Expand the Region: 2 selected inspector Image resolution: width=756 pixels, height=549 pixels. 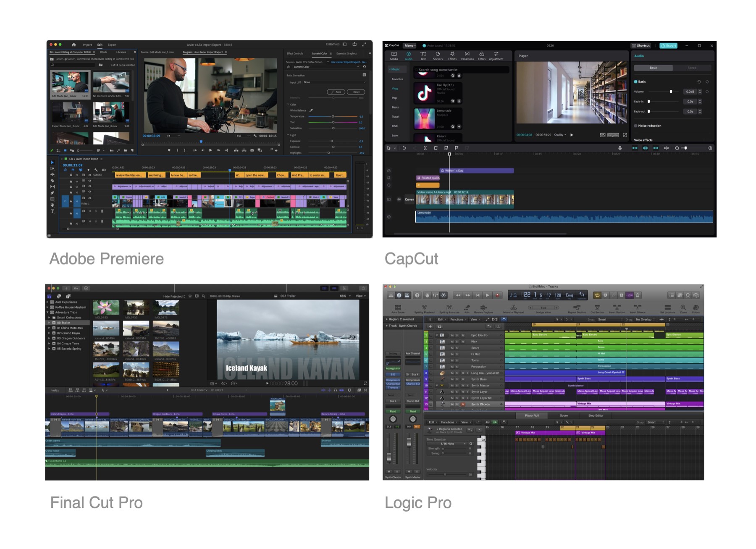386,319
